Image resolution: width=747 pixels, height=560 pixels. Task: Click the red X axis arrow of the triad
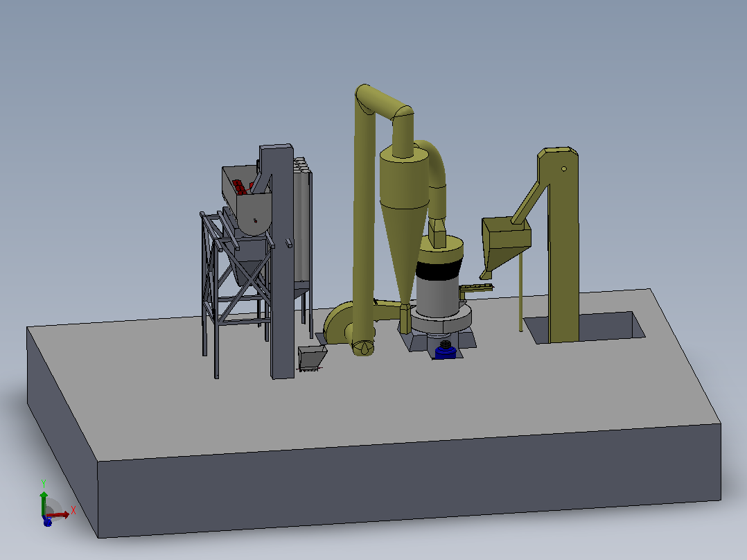coord(60,515)
